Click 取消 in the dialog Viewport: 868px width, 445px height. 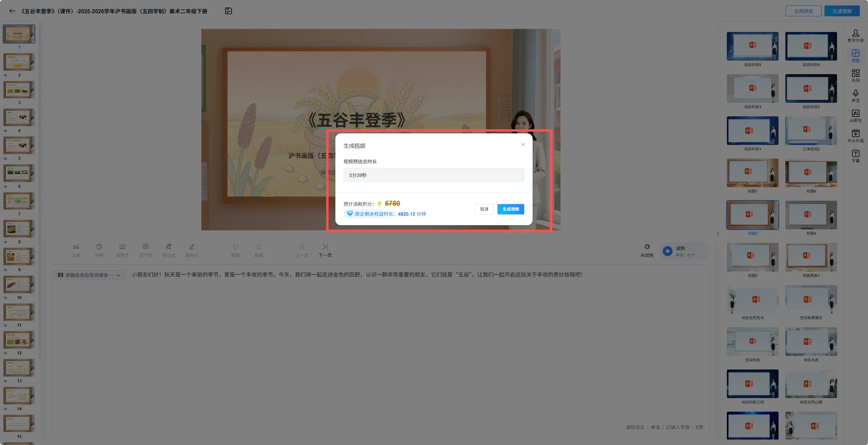(x=484, y=209)
